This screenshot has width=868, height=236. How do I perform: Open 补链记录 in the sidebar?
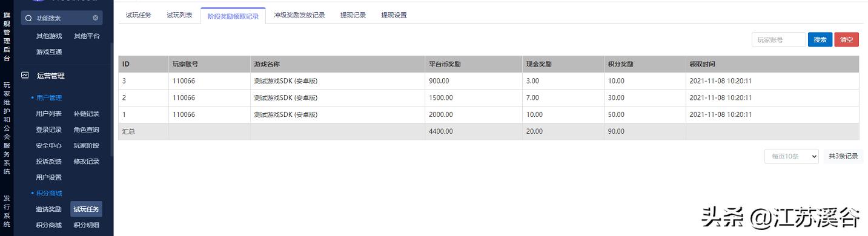[87, 114]
